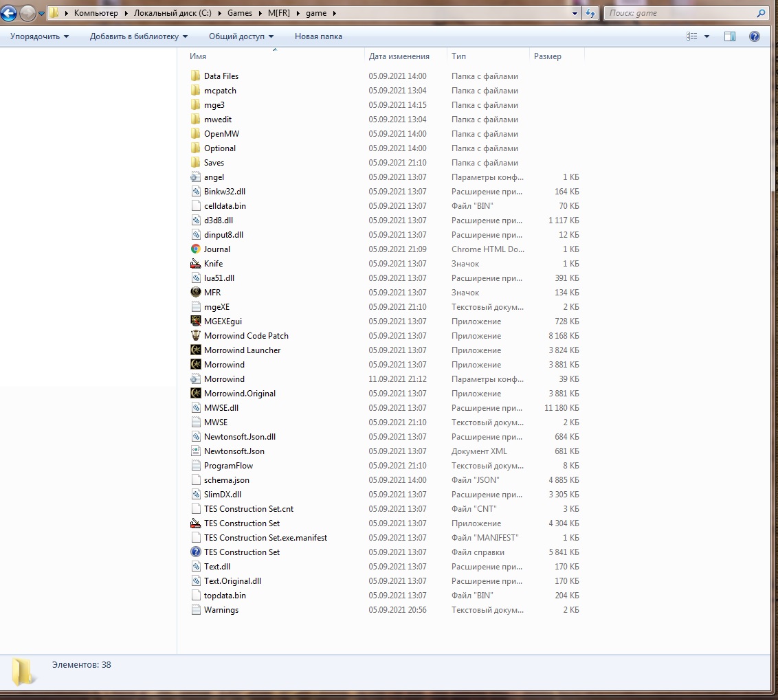Click the Back navigation arrow button
This screenshot has width=778, height=700.
click(x=8, y=13)
